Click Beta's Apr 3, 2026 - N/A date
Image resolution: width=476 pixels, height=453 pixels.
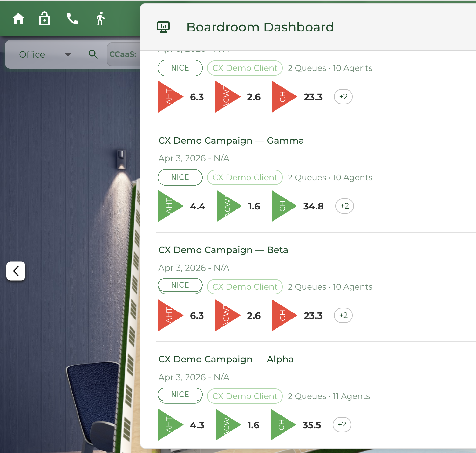pyautogui.click(x=194, y=268)
